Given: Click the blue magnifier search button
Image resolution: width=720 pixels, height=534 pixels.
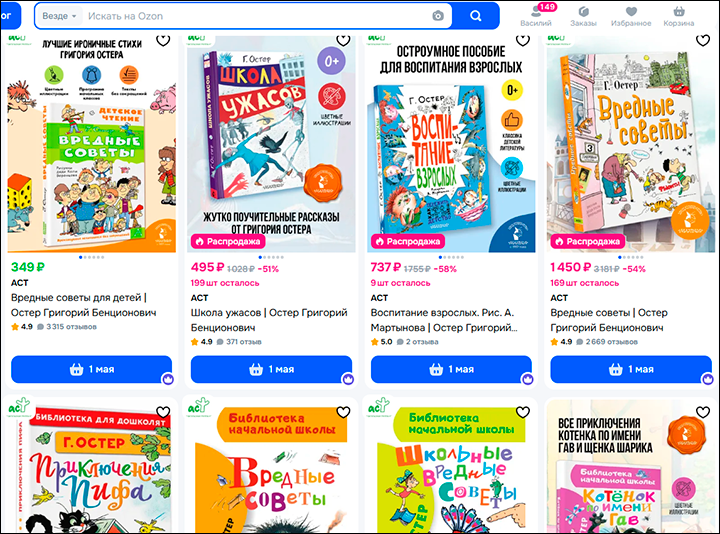Looking at the screenshot, I should click(x=476, y=16).
